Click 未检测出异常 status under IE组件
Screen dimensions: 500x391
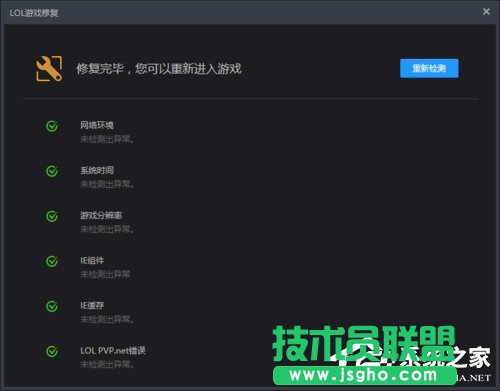(105, 274)
